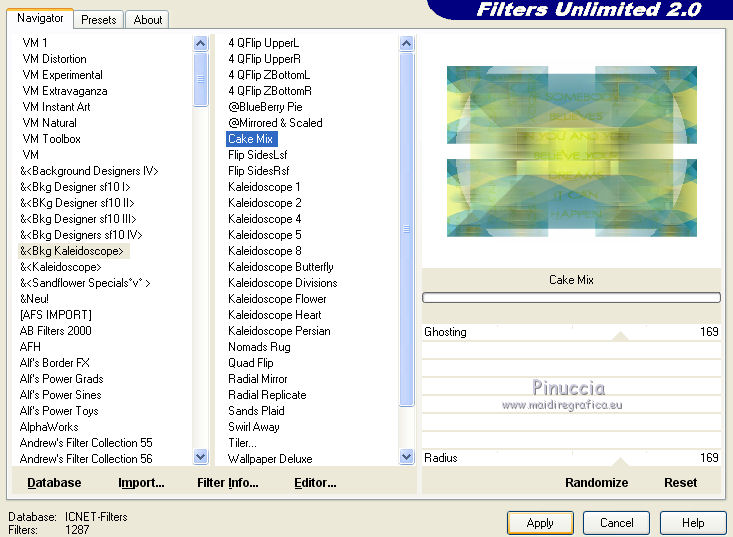Screen dimensions: 733x537
Task: Click the category list scrollbar thumb
Action: pos(201,79)
